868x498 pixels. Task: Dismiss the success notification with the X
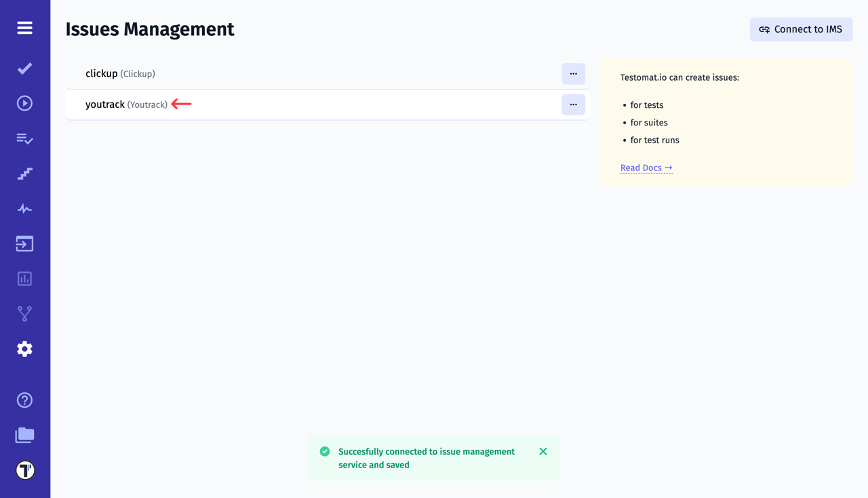pyautogui.click(x=542, y=451)
